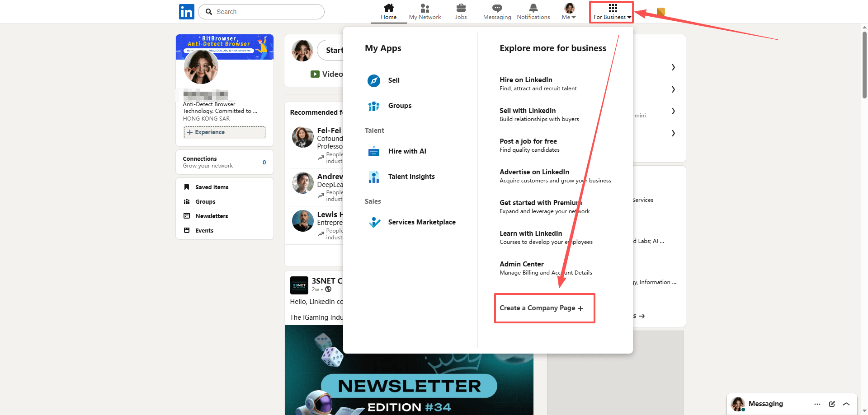
Task: Expand the first chevron in right panel
Action: point(673,67)
